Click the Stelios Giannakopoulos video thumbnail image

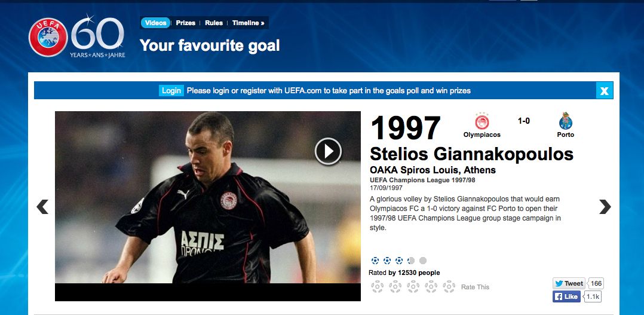pyautogui.click(x=208, y=197)
